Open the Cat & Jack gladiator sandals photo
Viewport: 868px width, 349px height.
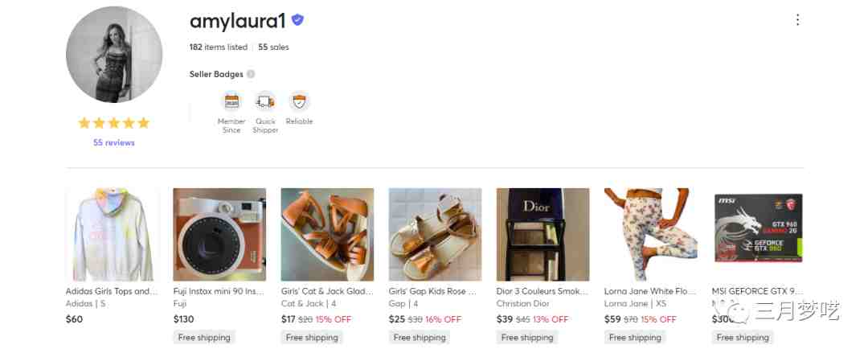[327, 234]
